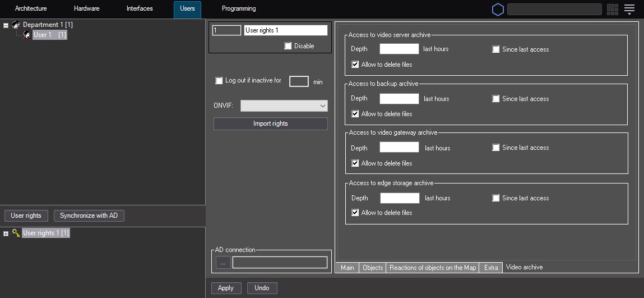Click the key icon beside User rights 1

pos(16,233)
